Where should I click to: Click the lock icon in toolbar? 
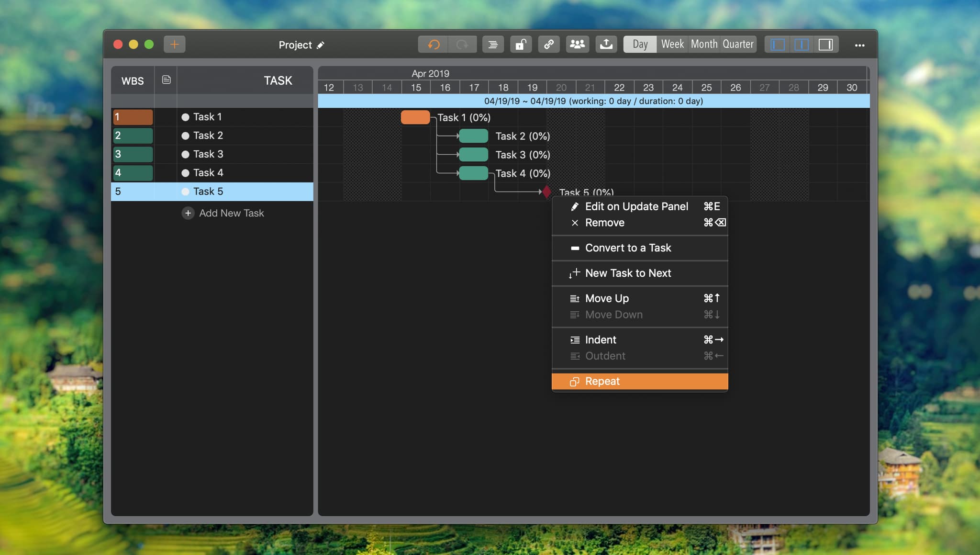[521, 45]
